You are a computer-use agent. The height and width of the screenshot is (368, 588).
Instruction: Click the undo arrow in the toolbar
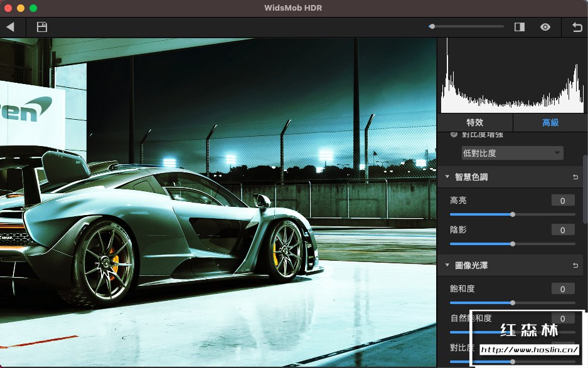tap(577, 27)
